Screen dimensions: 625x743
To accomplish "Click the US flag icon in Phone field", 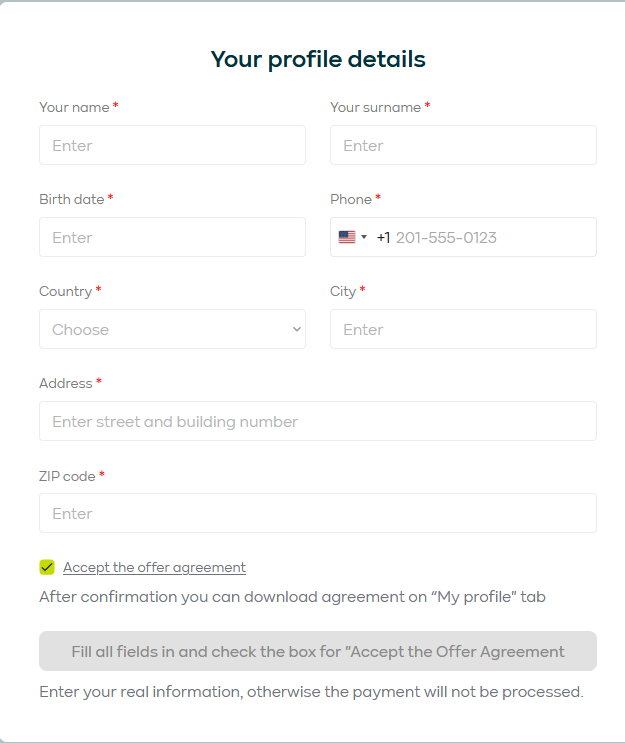I will pos(347,237).
